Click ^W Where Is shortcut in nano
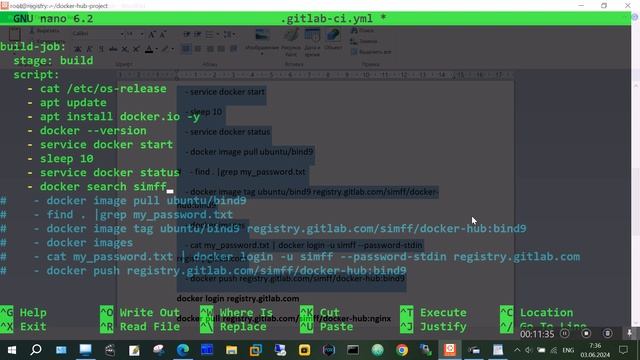The width and height of the screenshot is (640, 360). point(237,313)
